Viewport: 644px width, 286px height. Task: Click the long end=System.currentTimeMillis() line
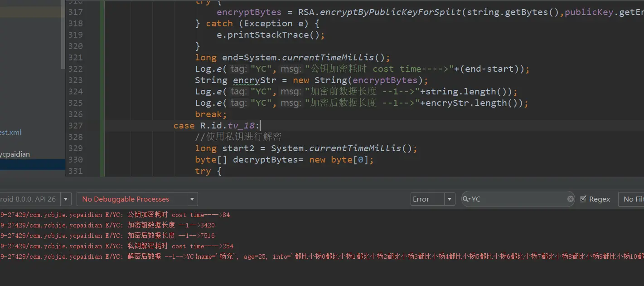(x=293, y=58)
